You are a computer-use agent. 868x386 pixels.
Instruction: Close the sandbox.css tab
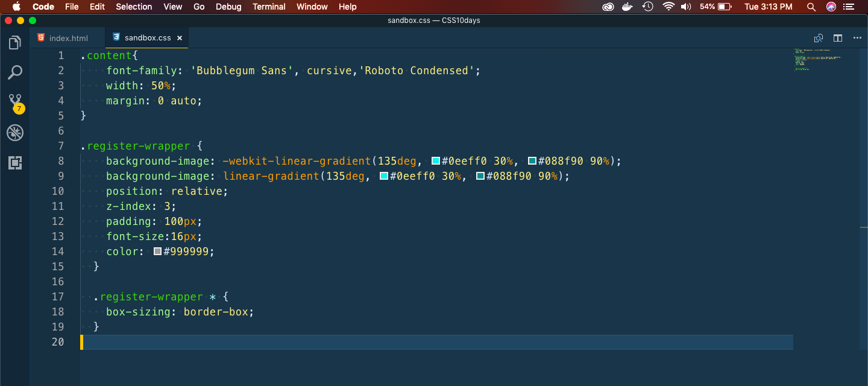tap(180, 38)
